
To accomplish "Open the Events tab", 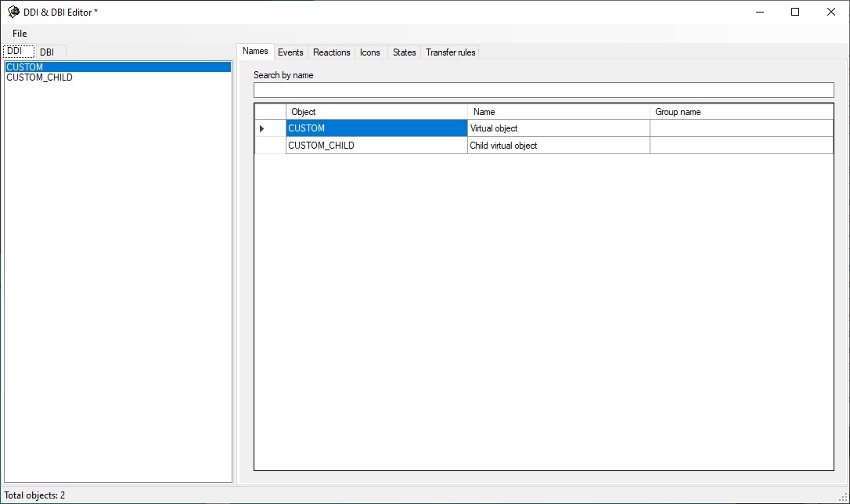I will pos(290,52).
